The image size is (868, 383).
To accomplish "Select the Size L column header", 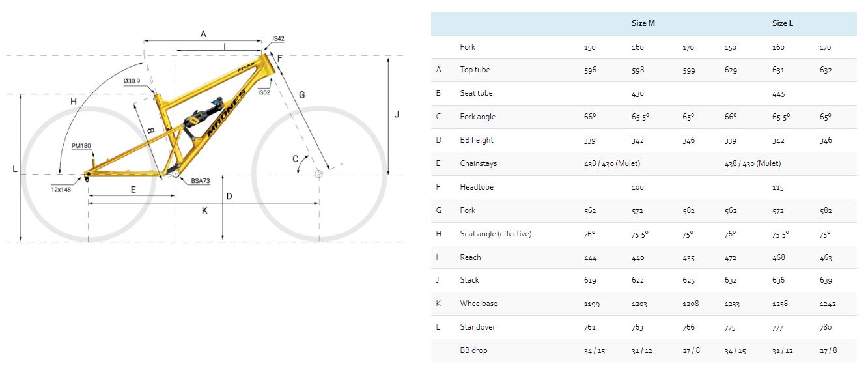I will (x=783, y=23).
